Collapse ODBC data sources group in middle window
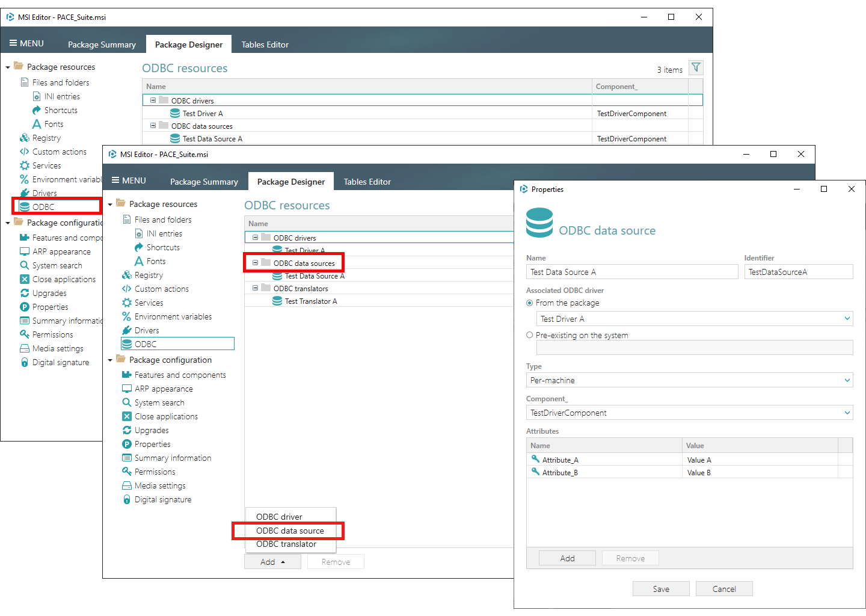 255,263
